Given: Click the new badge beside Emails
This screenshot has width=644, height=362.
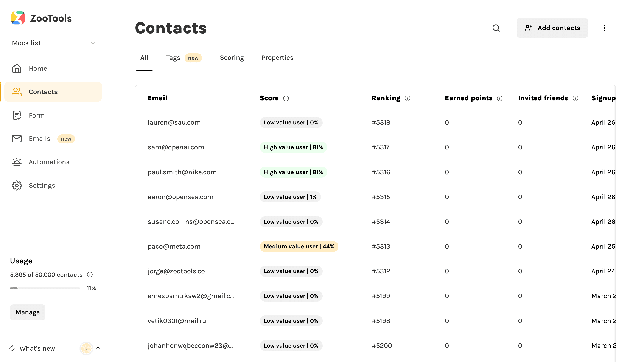Looking at the screenshot, I should pos(66,139).
